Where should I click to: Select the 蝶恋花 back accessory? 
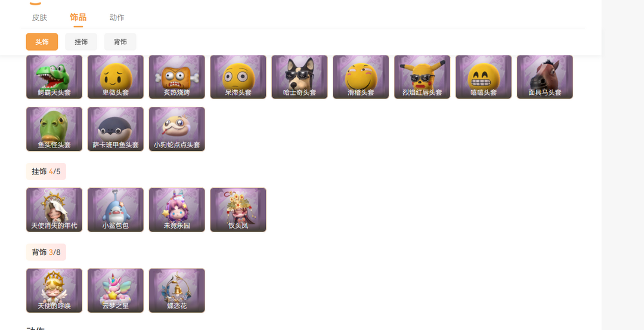pos(177,290)
